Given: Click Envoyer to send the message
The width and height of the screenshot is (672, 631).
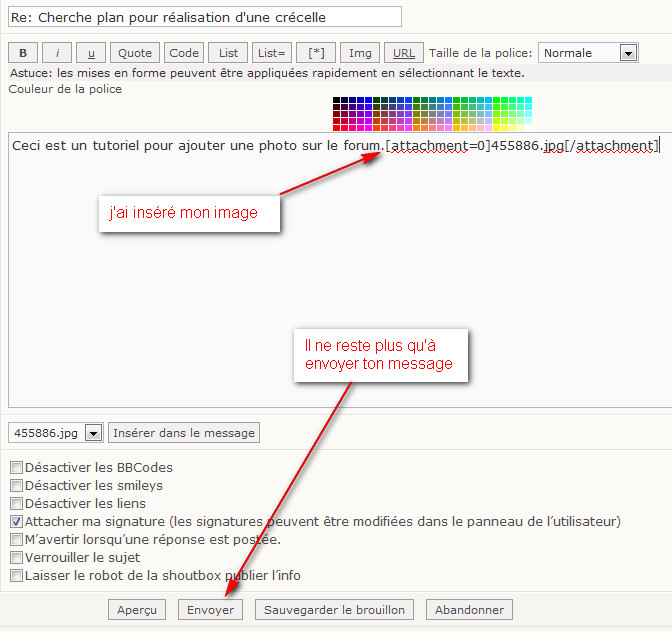Looking at the screenshot, I should click(211, 609).
